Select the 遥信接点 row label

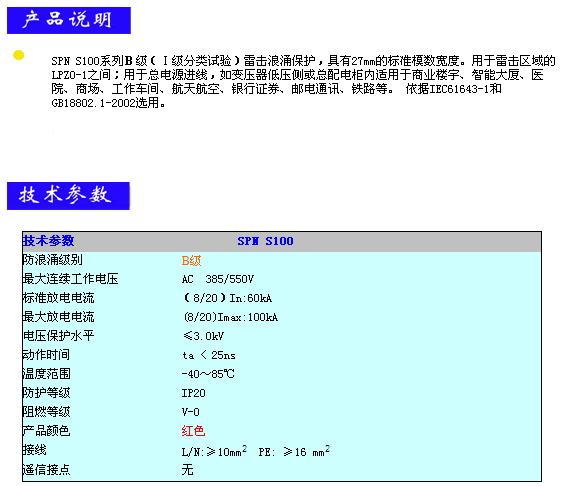pyautogui.click(x=47, y=469)
